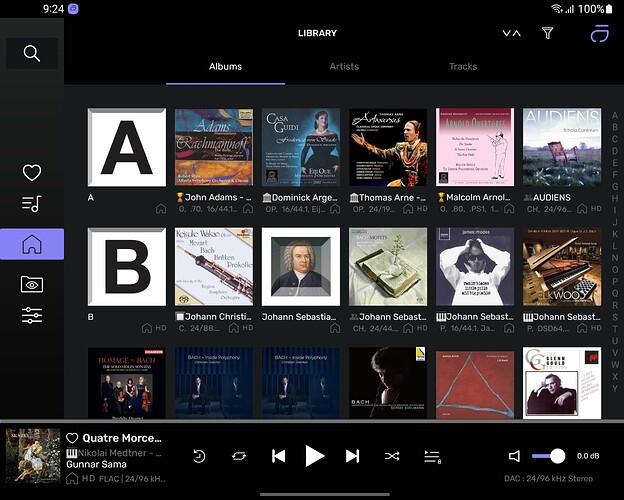Open the library filter funnel
This screenshot has height=500, width=624.
548,33
